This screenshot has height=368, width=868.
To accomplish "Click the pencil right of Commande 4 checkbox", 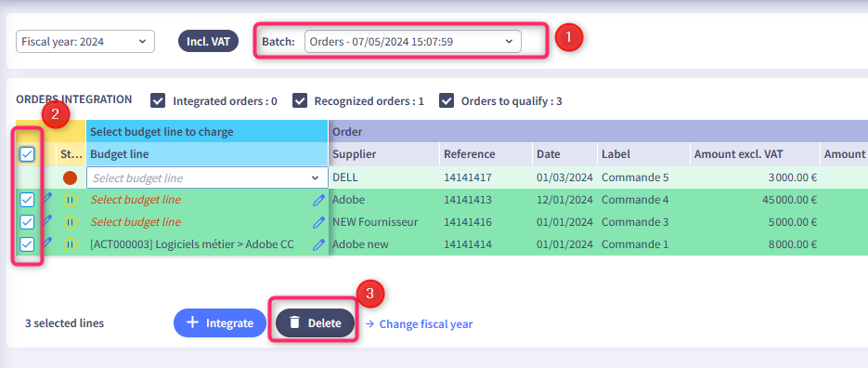I will [x=47, y=197].
